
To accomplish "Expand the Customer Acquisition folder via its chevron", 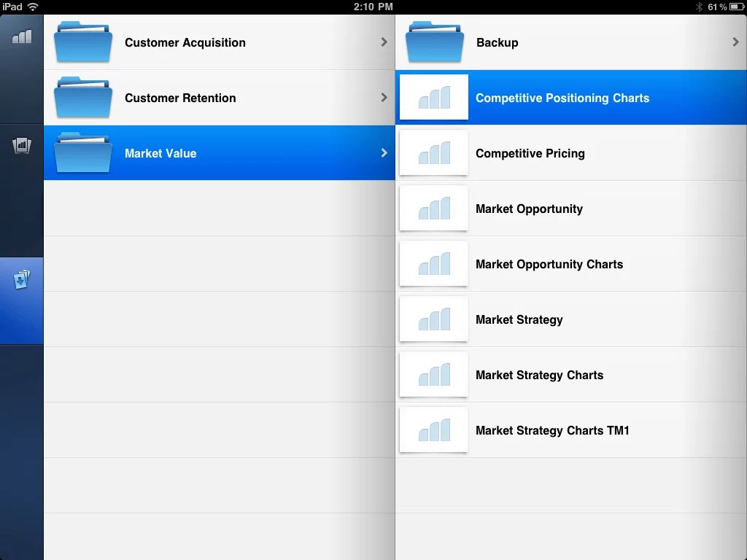I will point(384,42).
